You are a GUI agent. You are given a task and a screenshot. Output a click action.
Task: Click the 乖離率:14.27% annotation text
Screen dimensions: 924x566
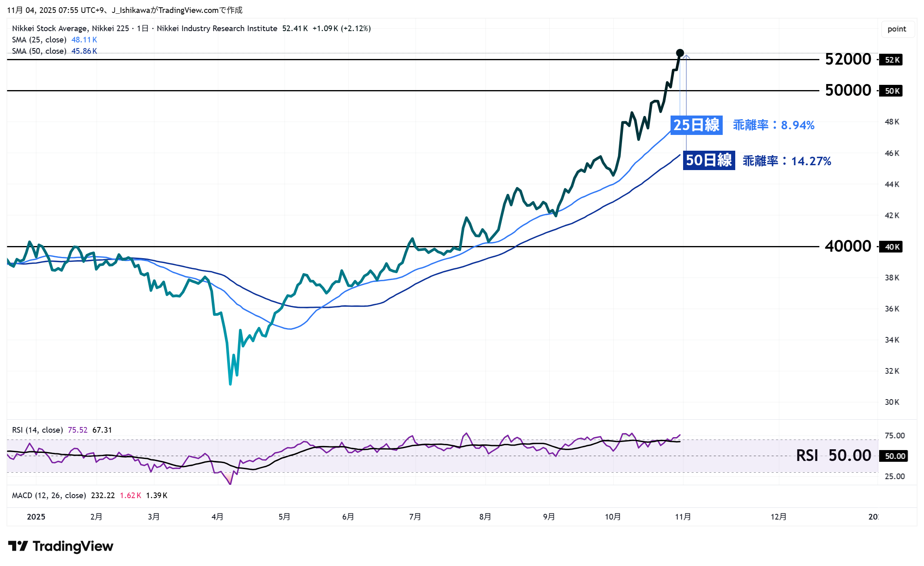(x=787, y=161)
